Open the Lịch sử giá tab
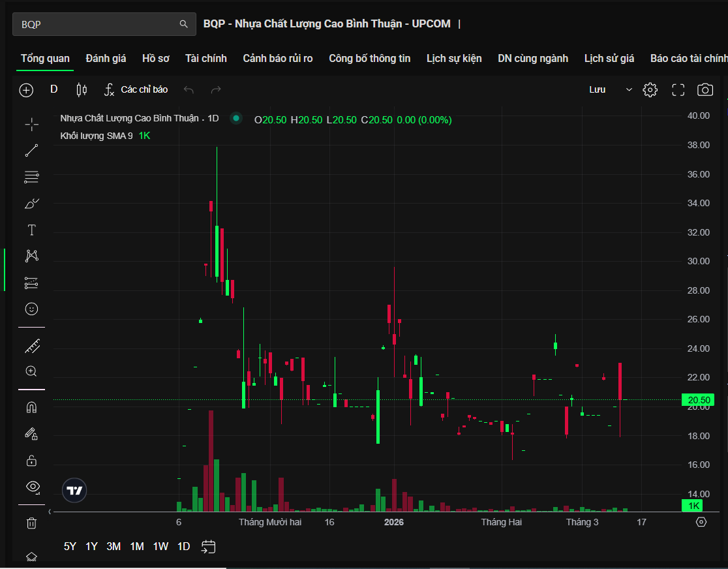 (609, 59)
